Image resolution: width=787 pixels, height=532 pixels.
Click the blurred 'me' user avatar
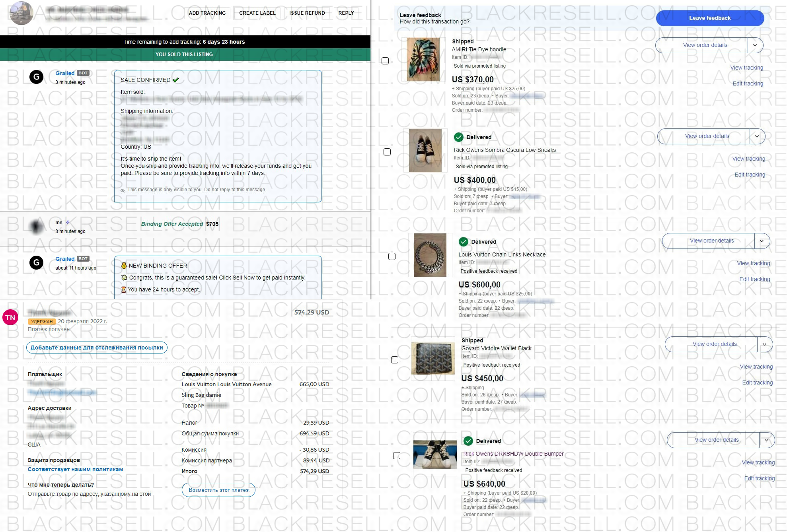coord(37,226)
